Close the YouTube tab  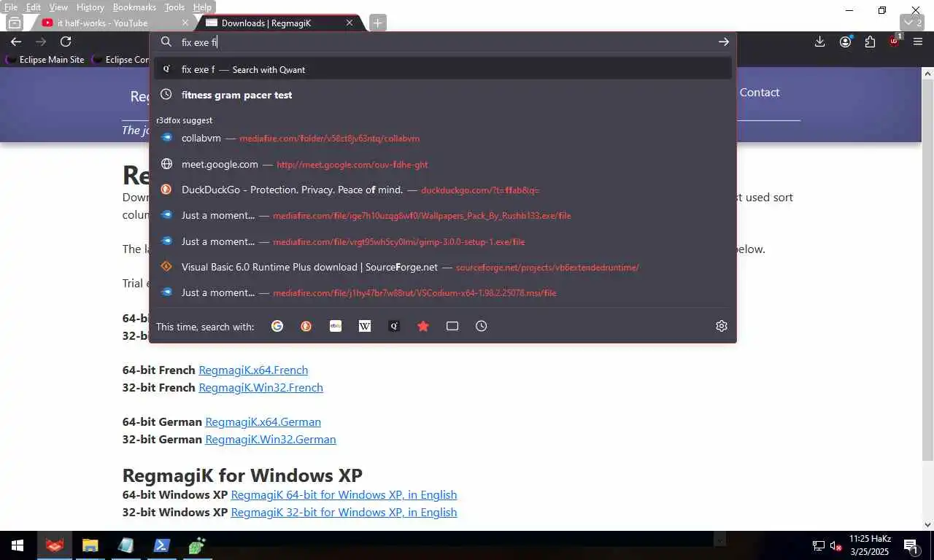(185, 23)
